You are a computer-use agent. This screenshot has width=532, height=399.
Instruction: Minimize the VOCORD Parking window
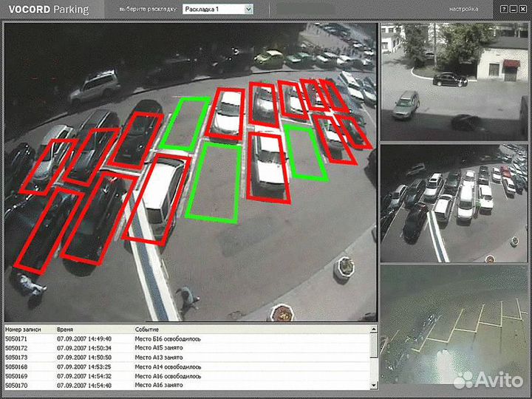(514, 10)
